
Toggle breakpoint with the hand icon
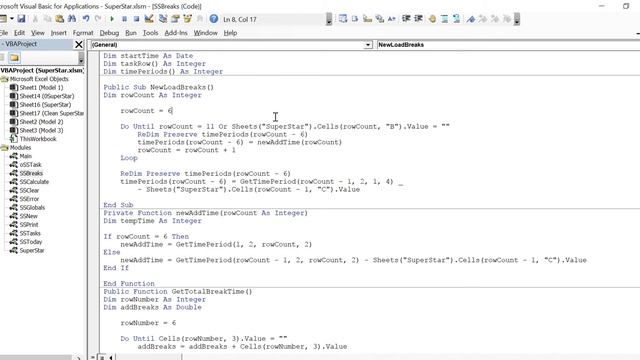432,19
